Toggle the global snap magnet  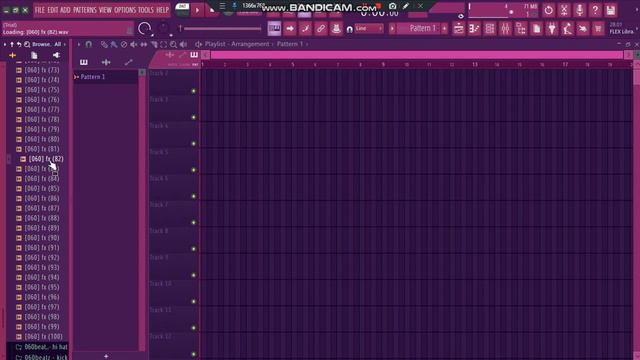[x=349, y=29]
